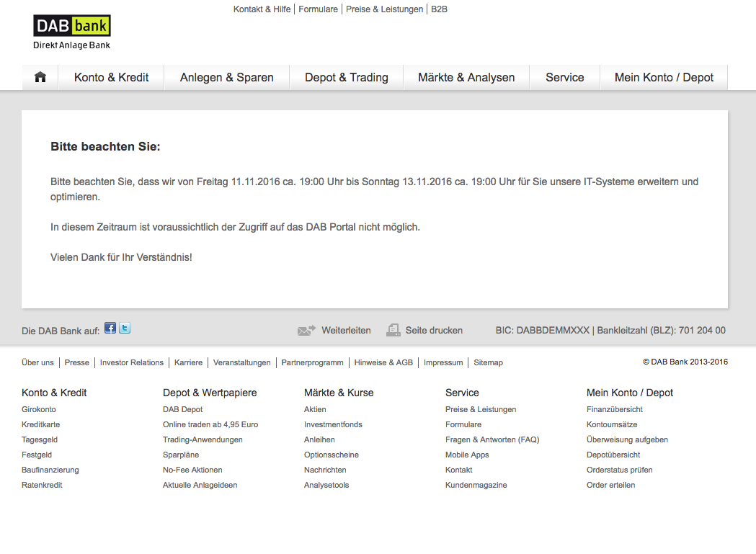Click the Weiterleiten envelope icon
The image size is (756, 554).
click(306, 330)
